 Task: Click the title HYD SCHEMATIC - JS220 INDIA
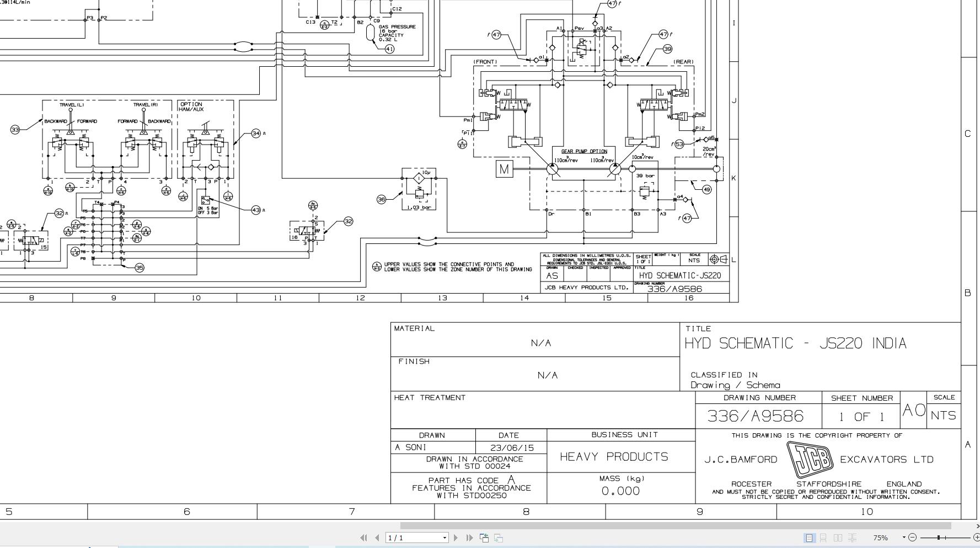point(795,343)
